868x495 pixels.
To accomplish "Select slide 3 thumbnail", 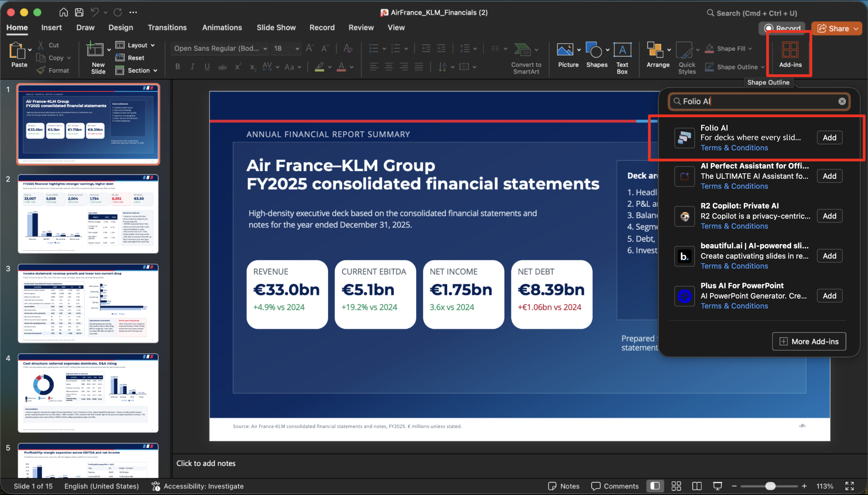I will coord(88,303).
